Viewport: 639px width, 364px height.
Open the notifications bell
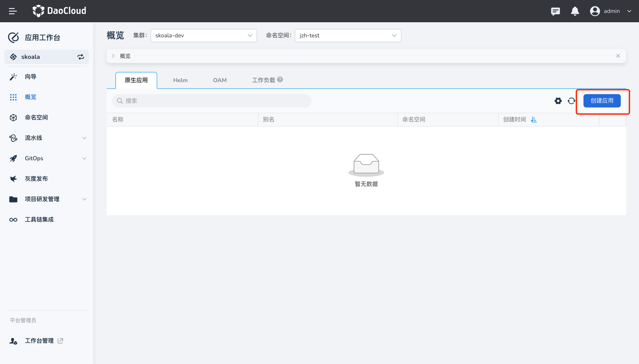575,11
